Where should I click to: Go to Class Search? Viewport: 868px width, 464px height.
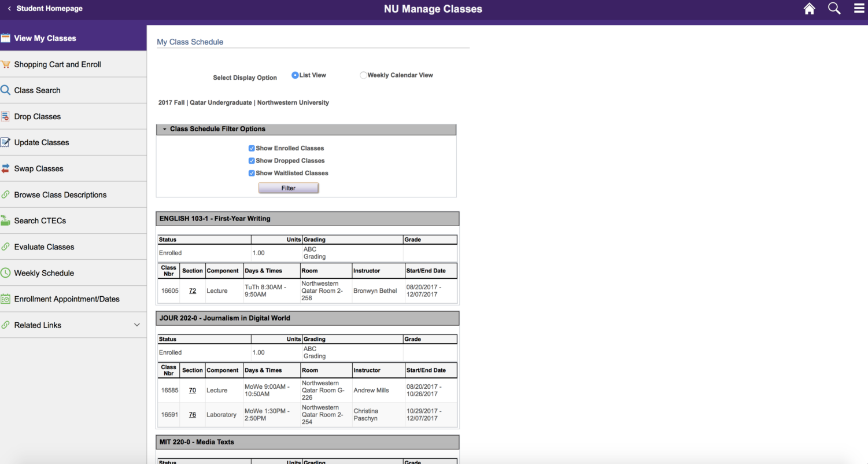(x=73, y=90)
